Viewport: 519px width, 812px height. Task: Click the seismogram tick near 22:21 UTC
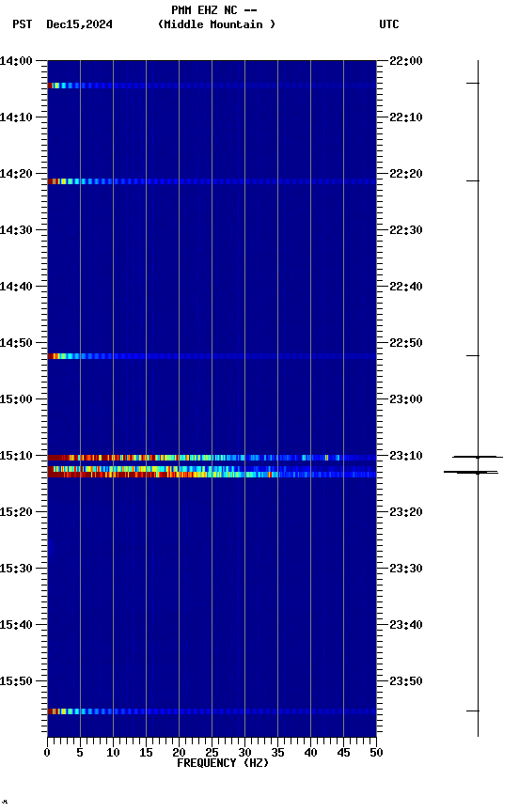pyautogui.click(x=472, y=180)
